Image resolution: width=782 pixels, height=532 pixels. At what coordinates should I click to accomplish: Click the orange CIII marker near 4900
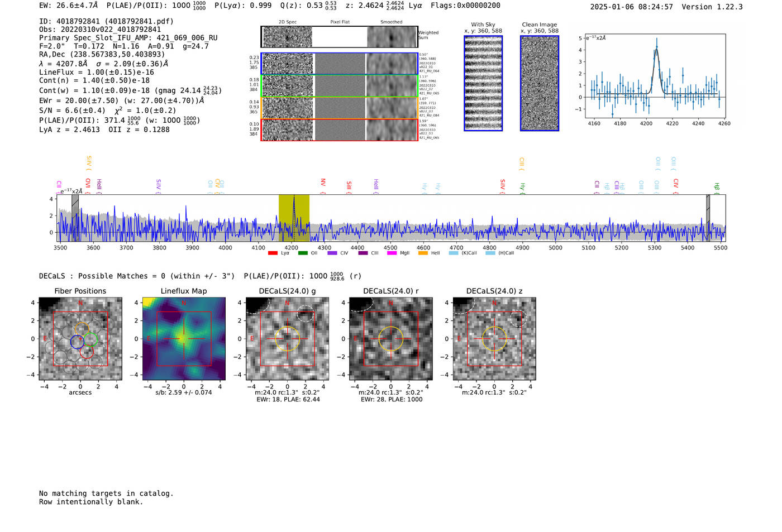522,164
